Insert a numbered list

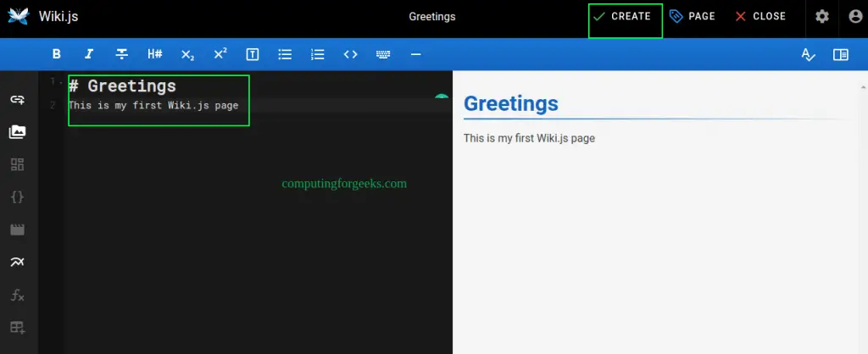pyautogui.click(x=318, y=54)
